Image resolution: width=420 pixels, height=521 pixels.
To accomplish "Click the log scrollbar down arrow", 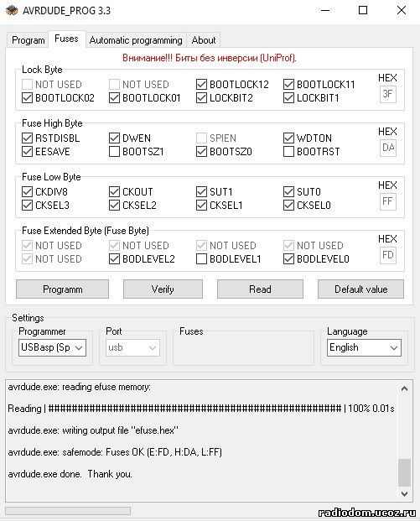I will click(x=404, y=493).
